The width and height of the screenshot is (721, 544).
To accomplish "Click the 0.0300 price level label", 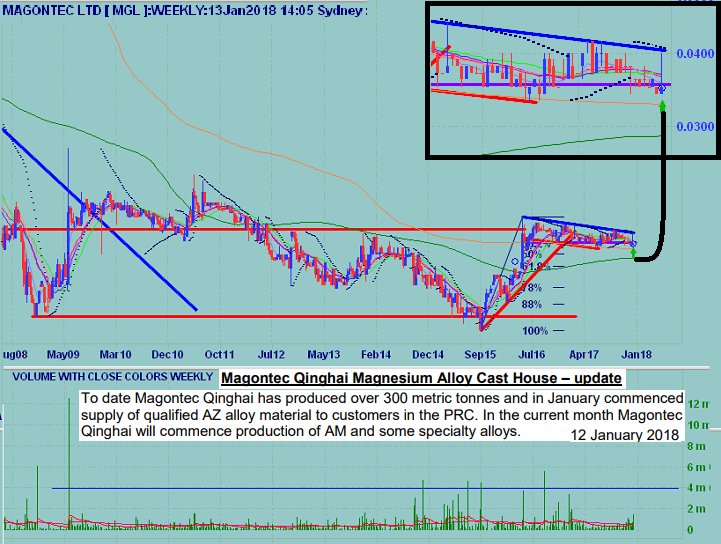I will pyautogui.click(x=695, y=126).
